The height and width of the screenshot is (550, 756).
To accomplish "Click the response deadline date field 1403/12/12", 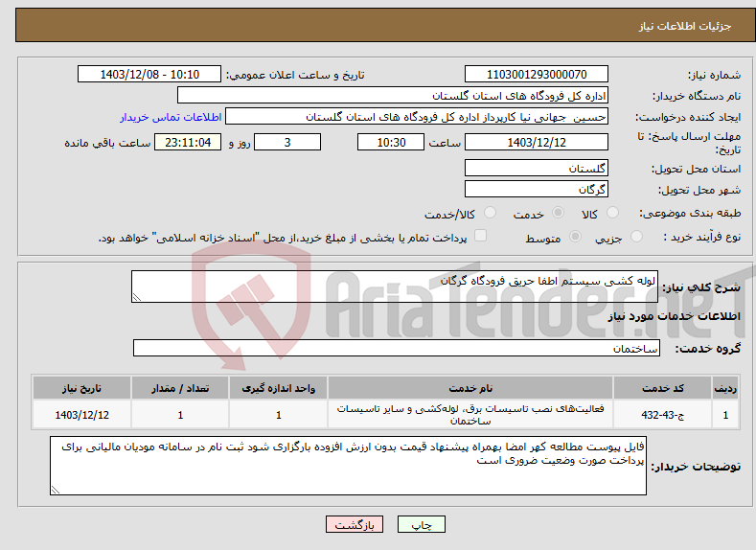I will (537, 142).
